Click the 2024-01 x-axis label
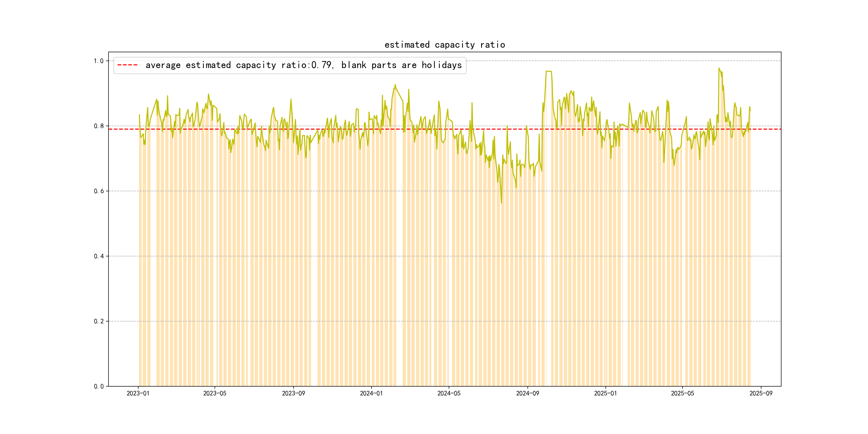This screenshot has width=868, height=434. coord(371,393)
